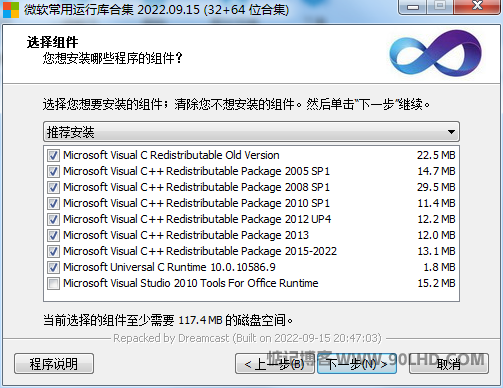The height and width of the screenshot is (388, 503).
Task: Uncheck Visual C++ Redistributable Package 2005 SP1
Action: tap(53, 171)
